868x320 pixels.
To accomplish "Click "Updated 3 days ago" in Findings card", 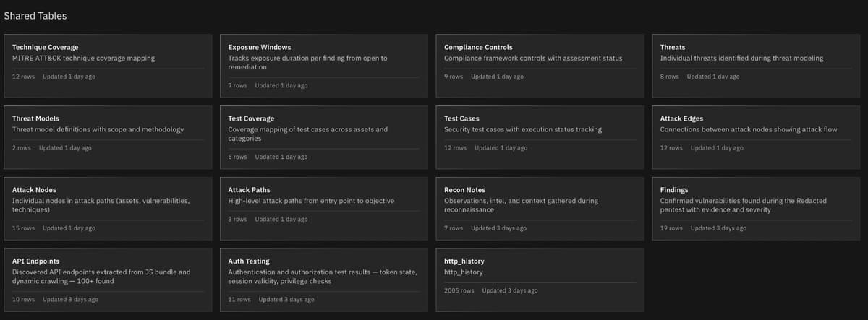I will pyautogui.click(x=718, y=228).
